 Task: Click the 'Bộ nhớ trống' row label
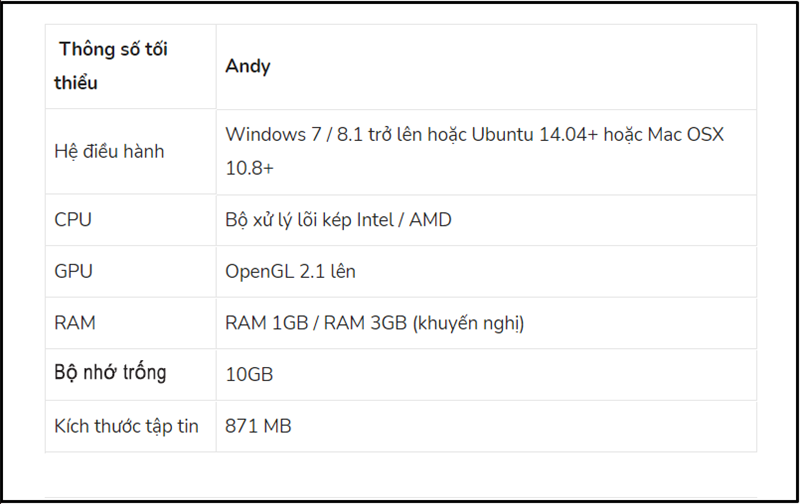tap(110, 373)
